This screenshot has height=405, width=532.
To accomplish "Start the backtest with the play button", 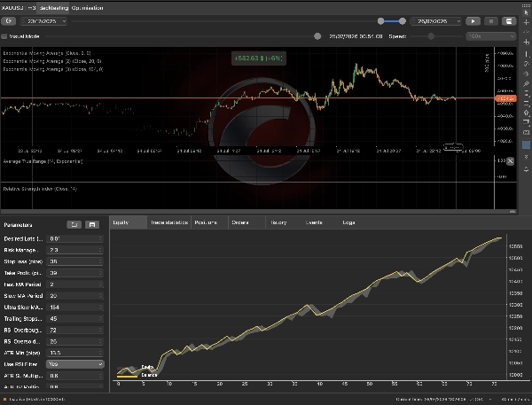I will (473, 21).
